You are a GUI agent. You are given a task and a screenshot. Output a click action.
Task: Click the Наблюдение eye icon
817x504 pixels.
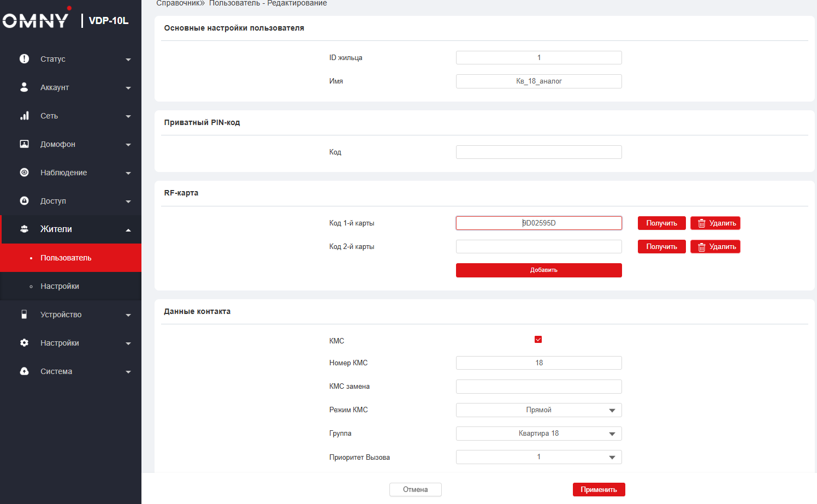(x=24, y=173)
